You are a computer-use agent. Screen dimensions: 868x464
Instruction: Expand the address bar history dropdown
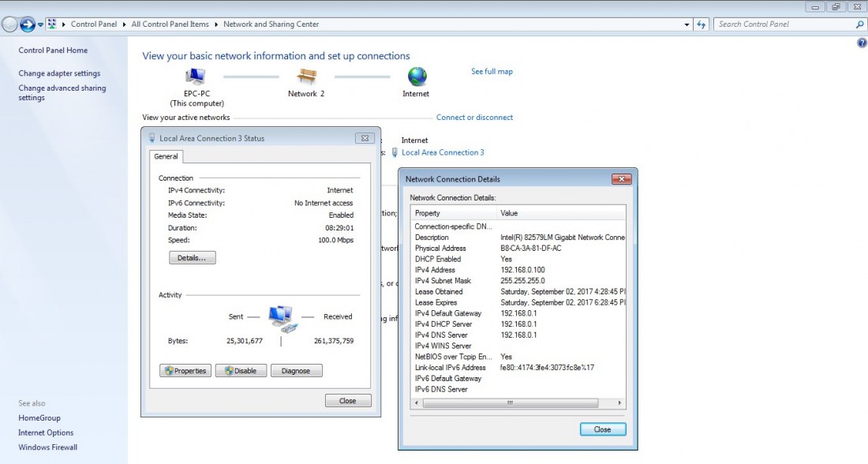687,24
